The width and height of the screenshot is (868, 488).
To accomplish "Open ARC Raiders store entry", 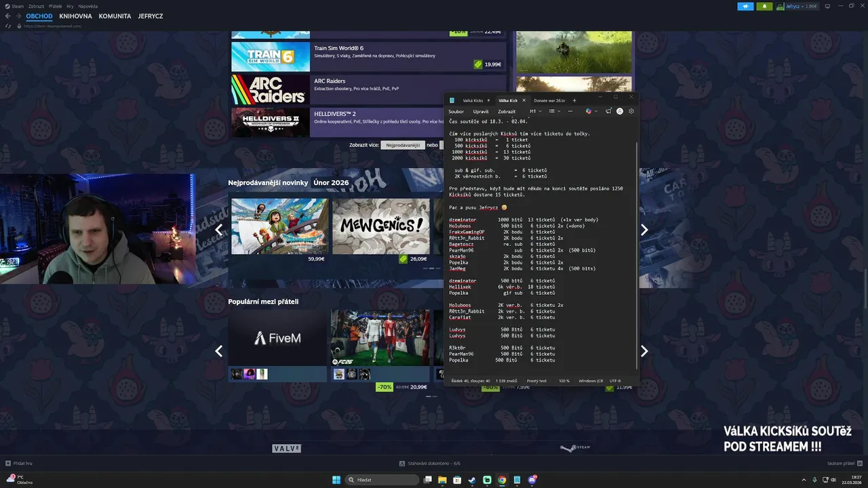I will [x=369, y=89].
